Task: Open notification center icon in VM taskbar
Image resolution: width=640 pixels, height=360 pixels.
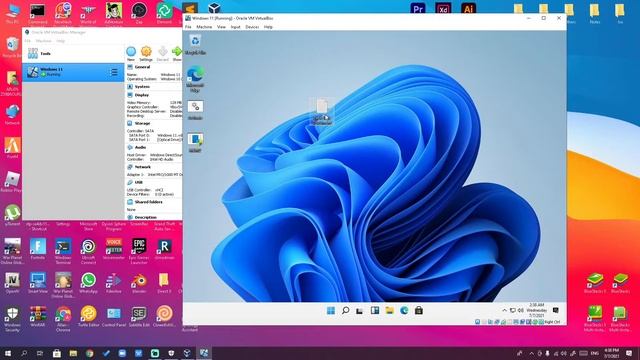Action: pos(556,311)
